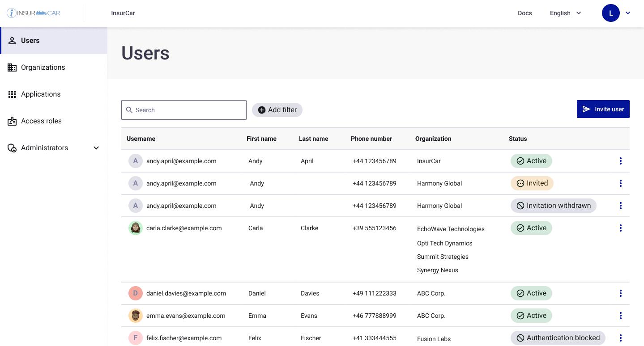Click the Organizations building icon
This screenshot has height=346, width=644.
point(12,67)
